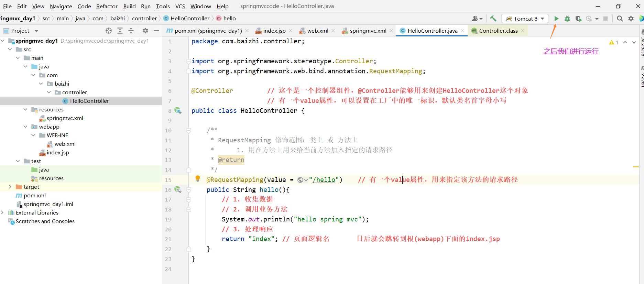This screenshot has width=644, height=284.
Task: Open IDE settings gear in toolbar
Action: [x=631, y=19]
